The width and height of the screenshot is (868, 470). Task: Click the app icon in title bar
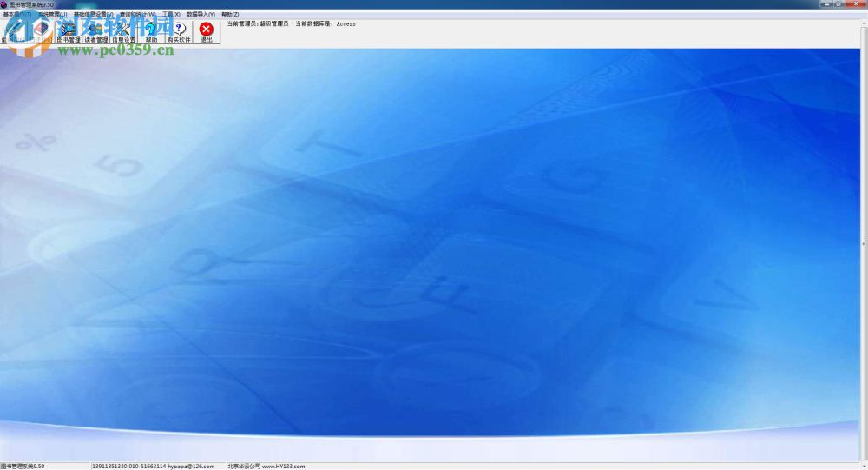pyautogui.click(x=3, y=4)
